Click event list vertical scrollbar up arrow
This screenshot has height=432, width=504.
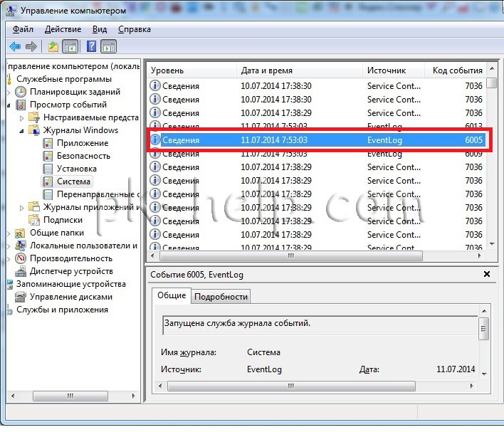pyautogui.click(x=492, y=68)
